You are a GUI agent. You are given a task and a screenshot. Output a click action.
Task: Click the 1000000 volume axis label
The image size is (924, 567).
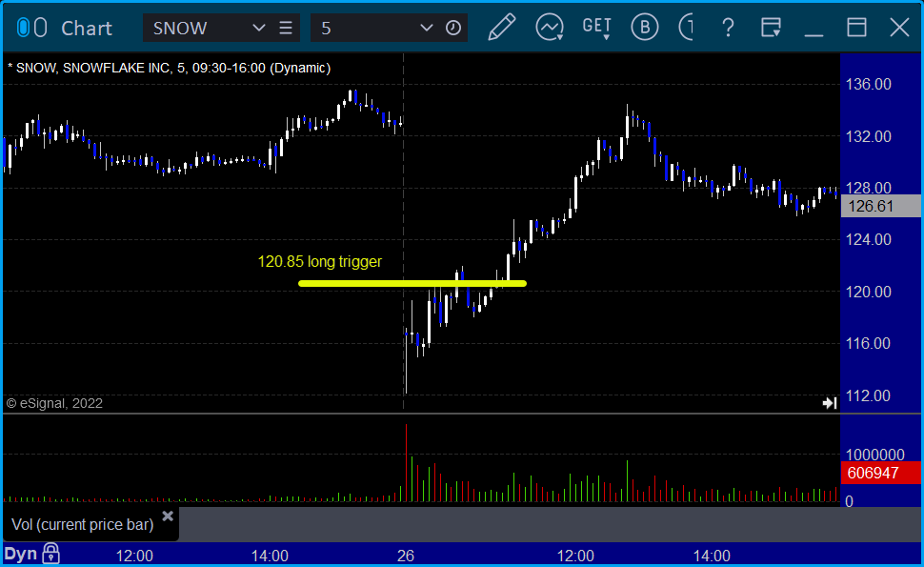pos(875,455)
